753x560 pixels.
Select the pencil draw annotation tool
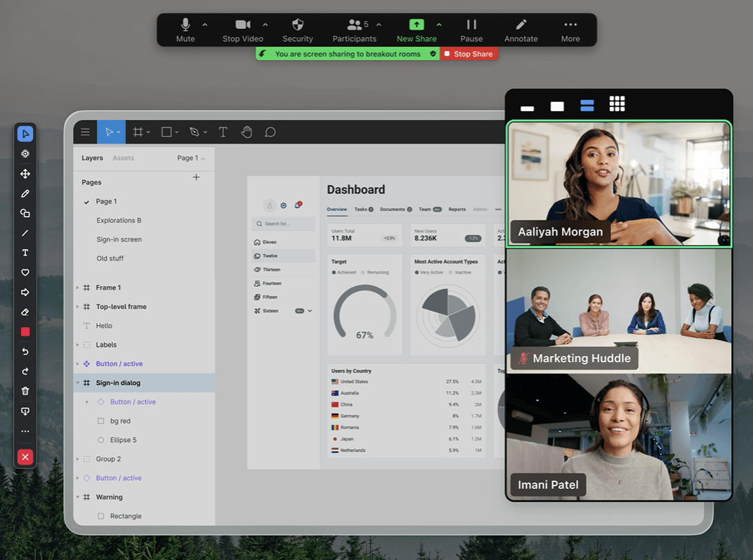[25, 193]
